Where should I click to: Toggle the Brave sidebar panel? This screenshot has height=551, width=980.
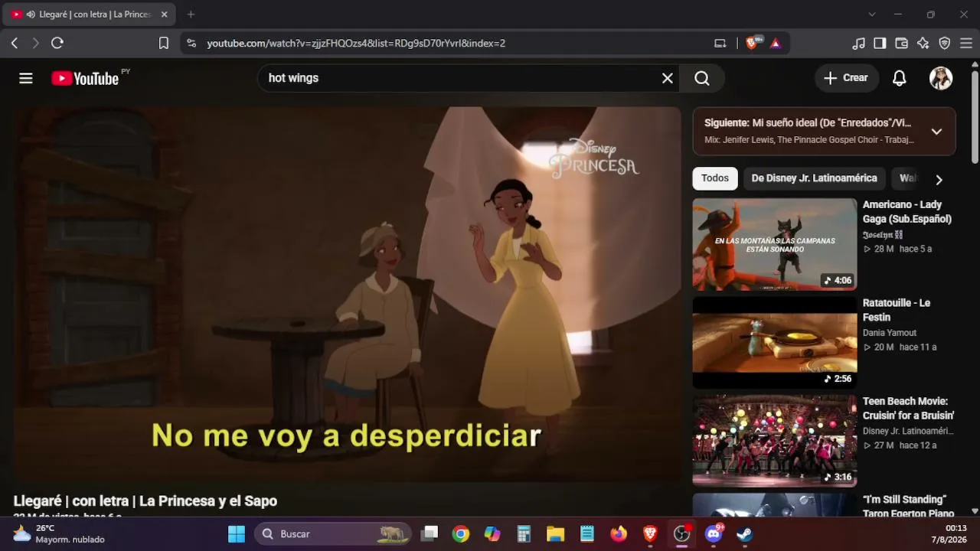[880, 44]
